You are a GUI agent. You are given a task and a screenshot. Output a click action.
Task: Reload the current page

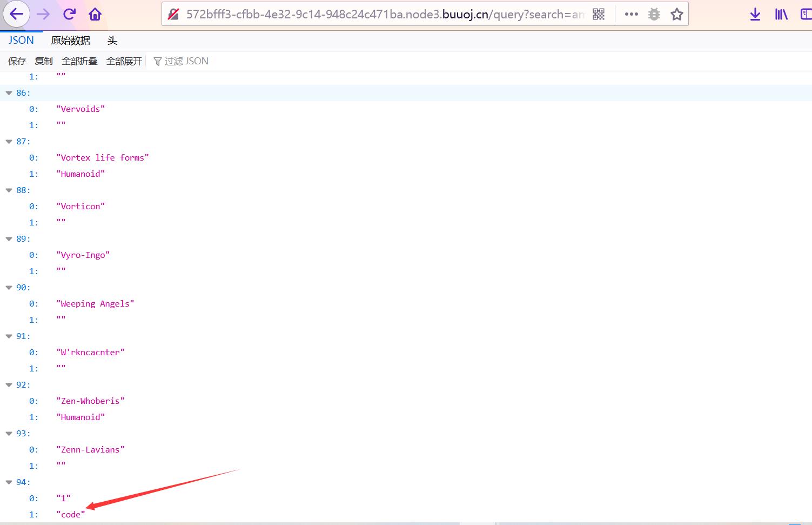[69, 15]
